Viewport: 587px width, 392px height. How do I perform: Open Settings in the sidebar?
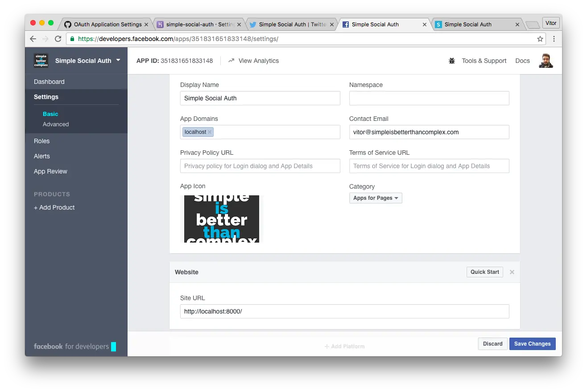point(76,97)
